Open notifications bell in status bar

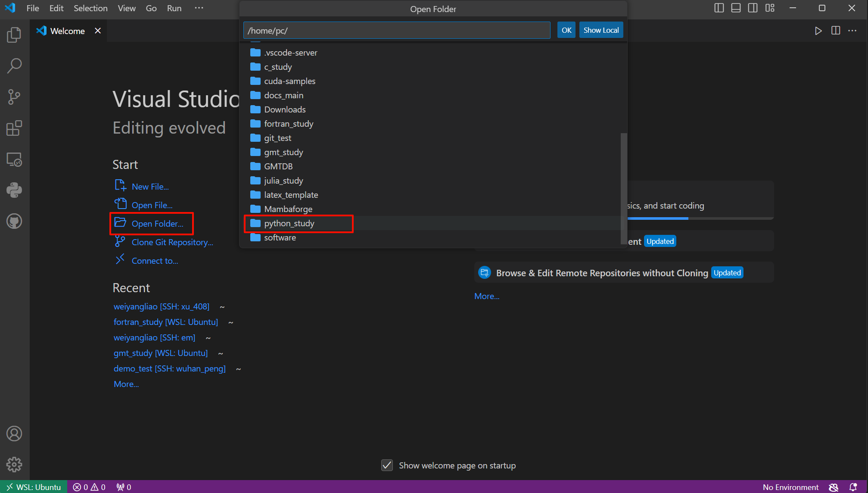tap(853, 487)
